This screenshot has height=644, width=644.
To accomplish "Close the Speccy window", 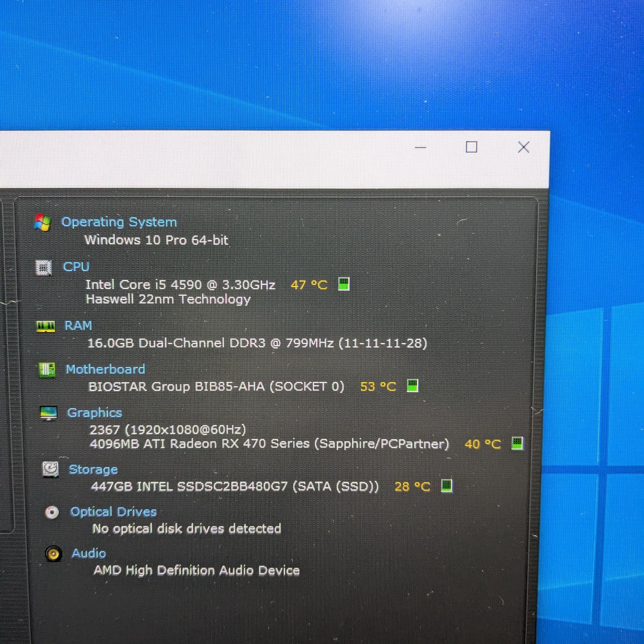I will tap(523, 147).
